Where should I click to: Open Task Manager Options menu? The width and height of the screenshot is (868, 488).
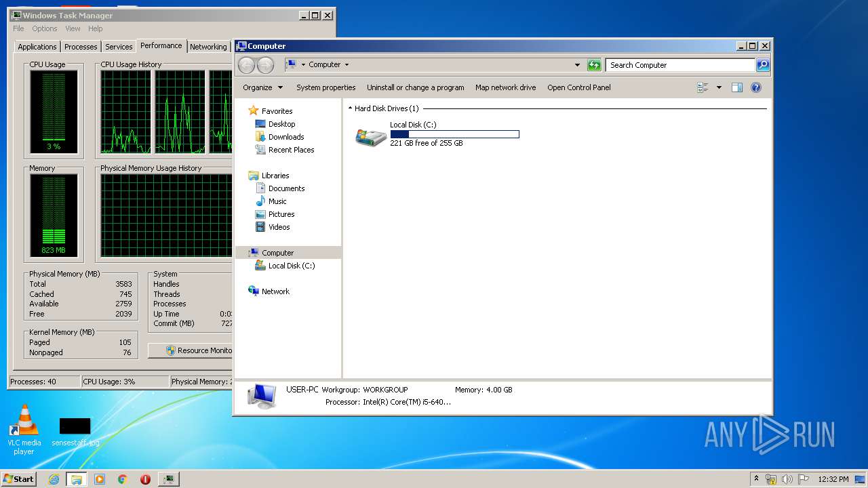pyautogui.click(x=45, y=28)
